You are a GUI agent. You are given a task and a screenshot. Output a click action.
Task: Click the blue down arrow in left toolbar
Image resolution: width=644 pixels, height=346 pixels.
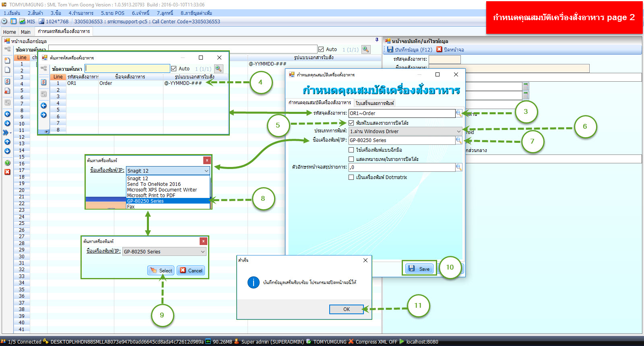[x=7, y=151]
